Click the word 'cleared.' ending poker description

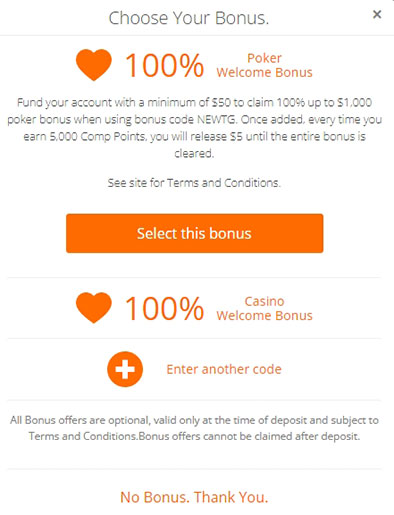[194, 153]
